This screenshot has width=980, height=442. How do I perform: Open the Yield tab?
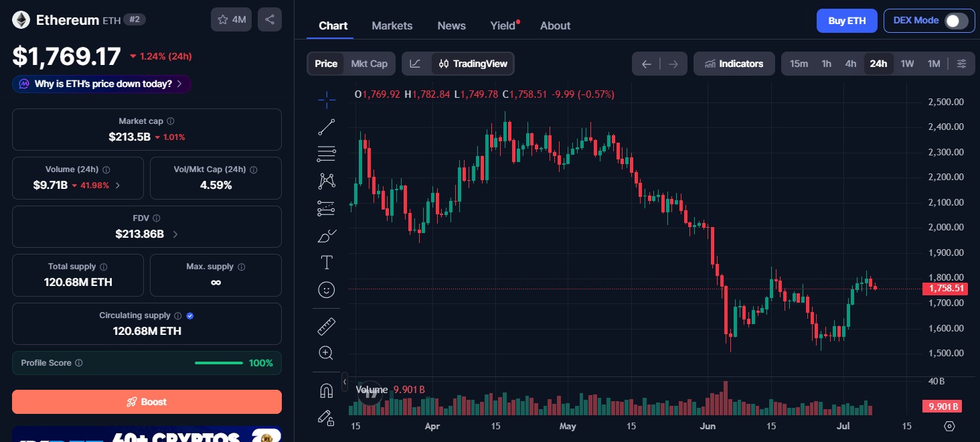point(504,25)
